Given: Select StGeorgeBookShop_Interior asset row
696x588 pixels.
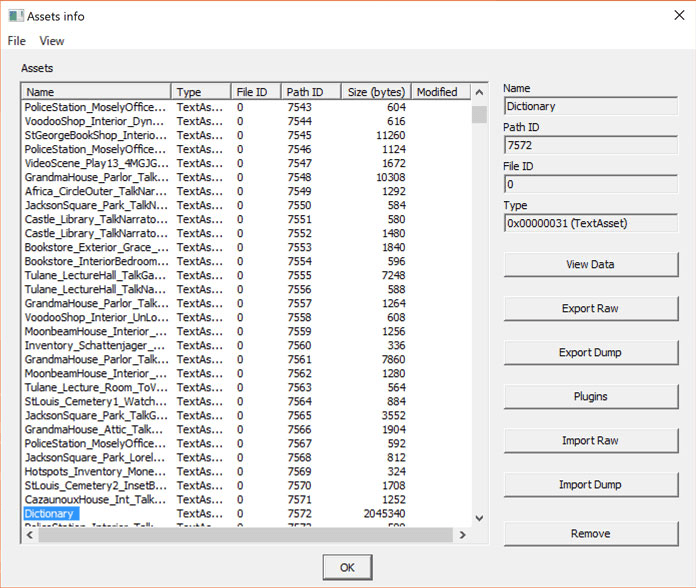Looking at the screenshot, I should (x=96, y=135).
